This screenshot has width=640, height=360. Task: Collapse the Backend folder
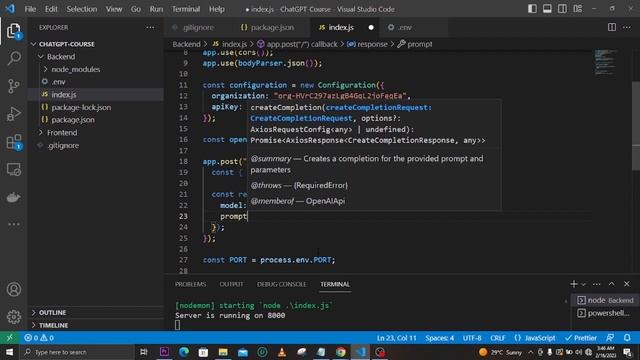(60, 57)
